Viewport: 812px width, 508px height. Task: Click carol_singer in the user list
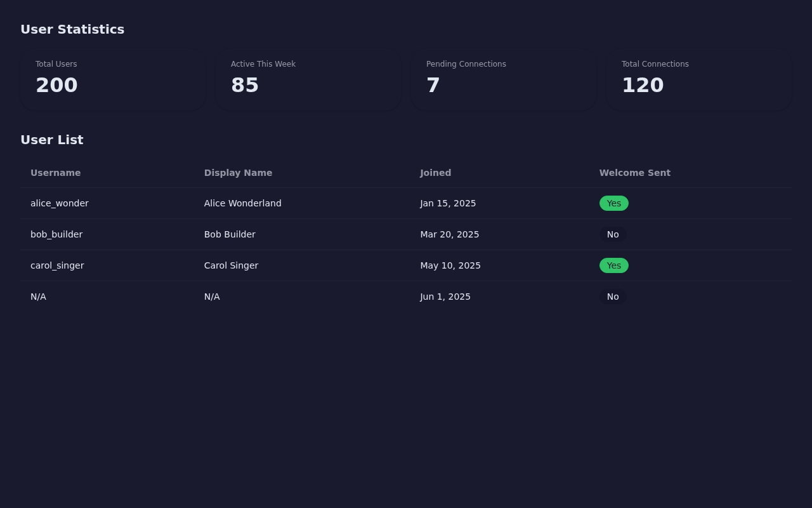(57, 265)
